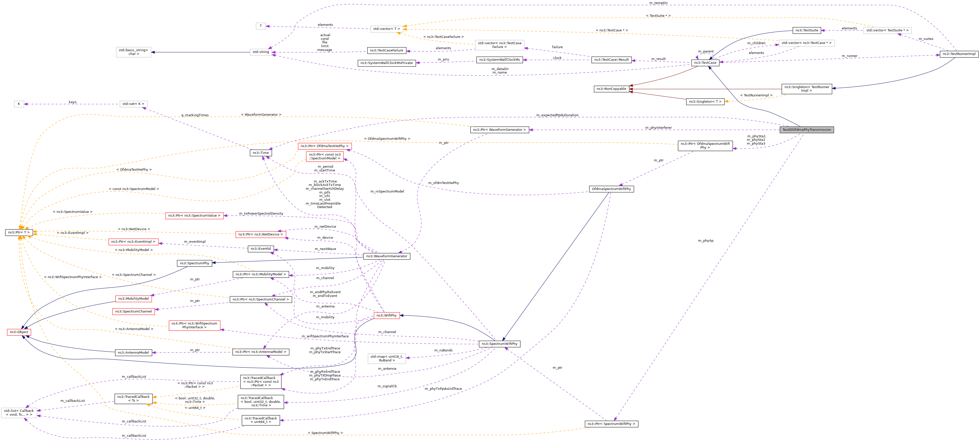Select ns3::Ptr< const ns3::SpectrumModel > node

[x=325, y=157]
